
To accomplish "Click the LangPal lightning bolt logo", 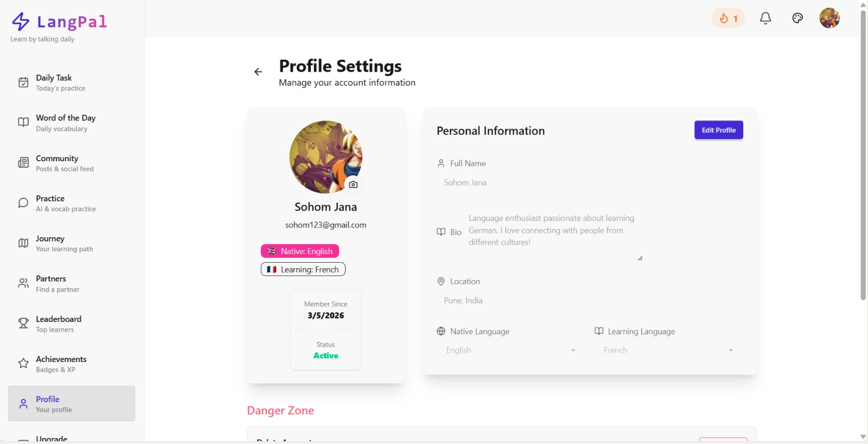I will [x=20, y=21].
